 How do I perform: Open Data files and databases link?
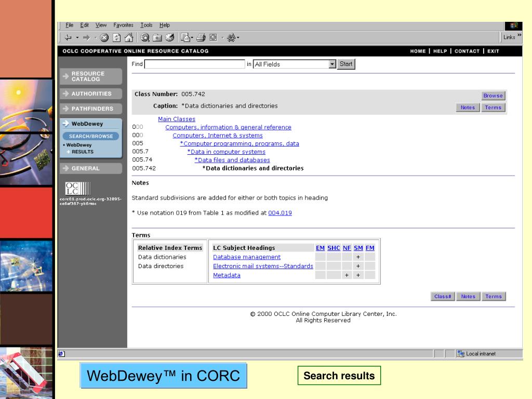232,160
